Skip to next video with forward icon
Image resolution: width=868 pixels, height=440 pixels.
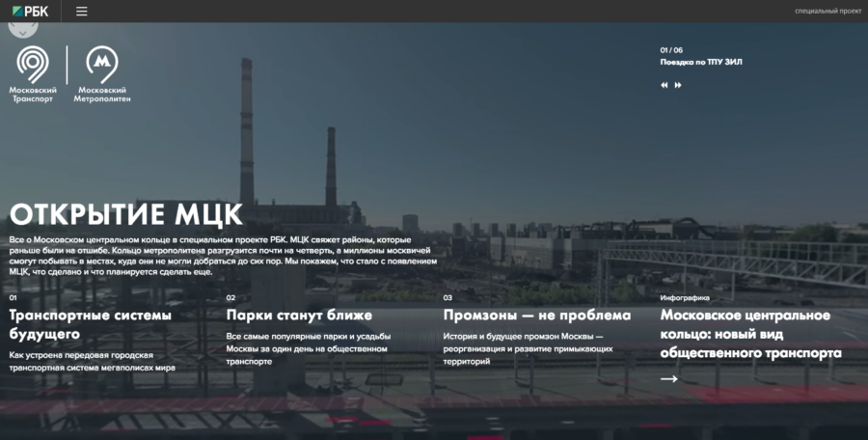(678, 85)
